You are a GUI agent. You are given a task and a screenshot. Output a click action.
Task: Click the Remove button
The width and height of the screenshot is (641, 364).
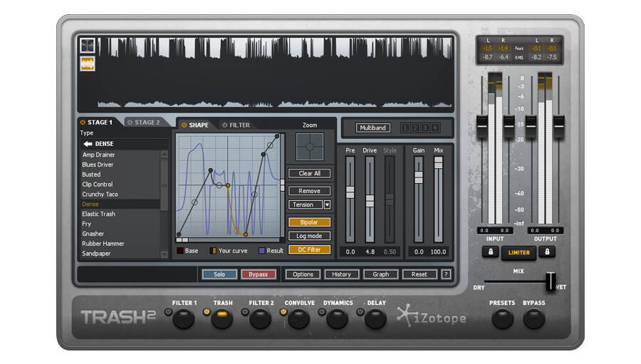tap(310, 191)
